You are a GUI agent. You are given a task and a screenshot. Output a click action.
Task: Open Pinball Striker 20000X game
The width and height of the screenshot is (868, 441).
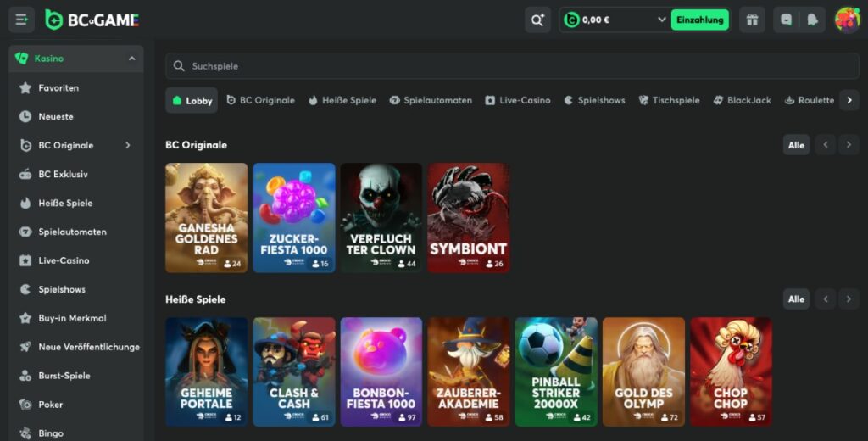[x=556, y=371]
